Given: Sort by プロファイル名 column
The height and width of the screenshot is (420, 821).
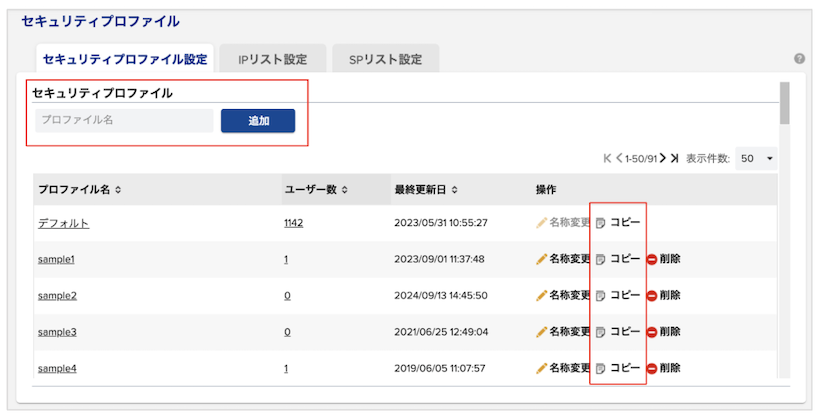Looking at the screenshot, I should pyautogui.click(x=118, y=190).
